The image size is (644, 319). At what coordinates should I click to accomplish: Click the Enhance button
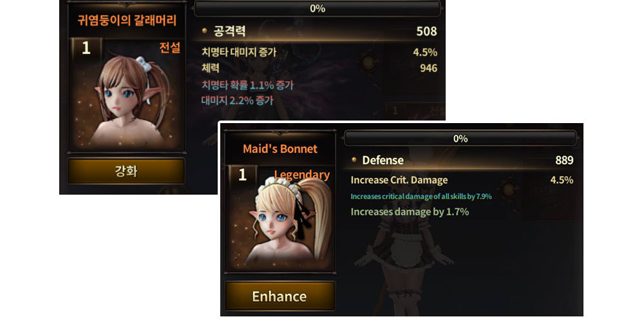point(279,296)
